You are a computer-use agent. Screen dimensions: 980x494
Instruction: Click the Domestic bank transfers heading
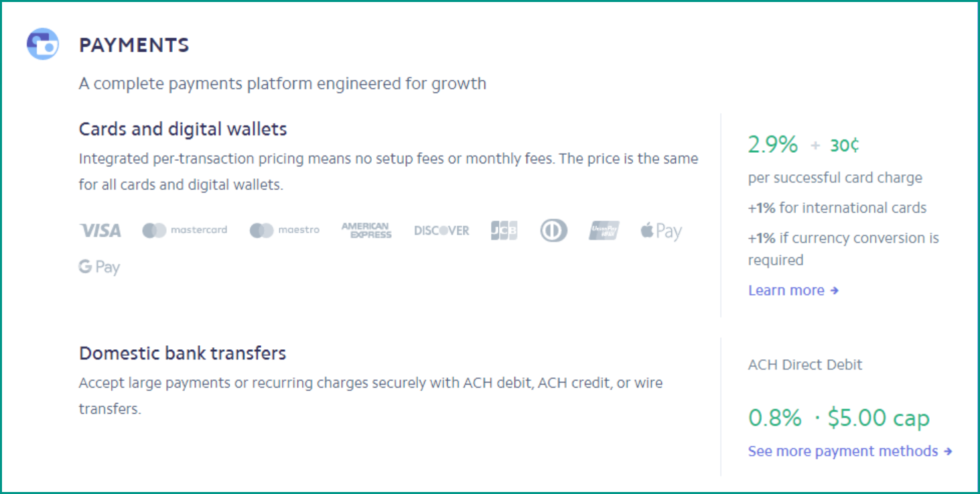coord(183,353)
